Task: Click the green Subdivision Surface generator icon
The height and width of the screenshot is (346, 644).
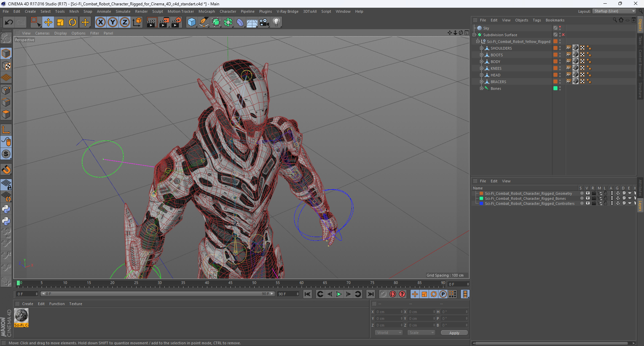Action: point(216,22)
